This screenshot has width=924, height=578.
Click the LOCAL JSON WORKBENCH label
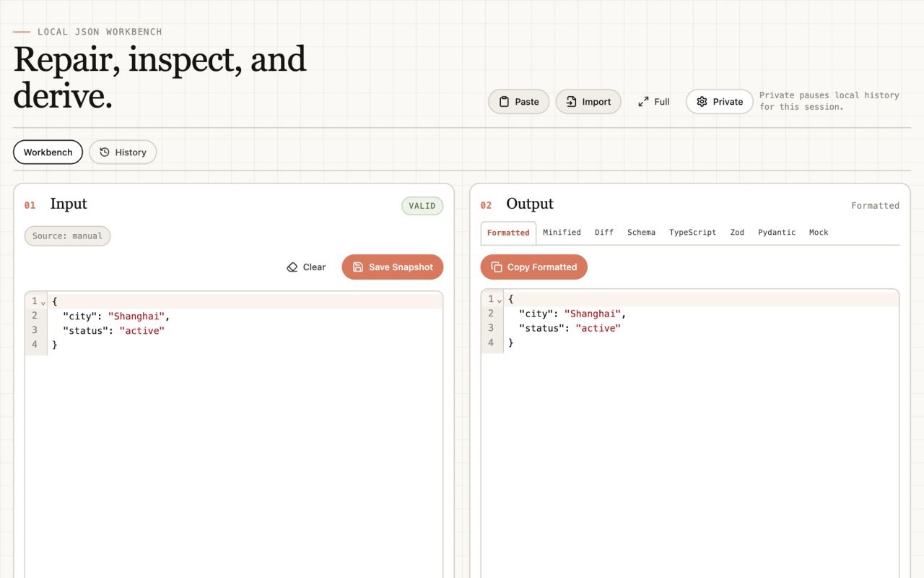coord(100,32)
